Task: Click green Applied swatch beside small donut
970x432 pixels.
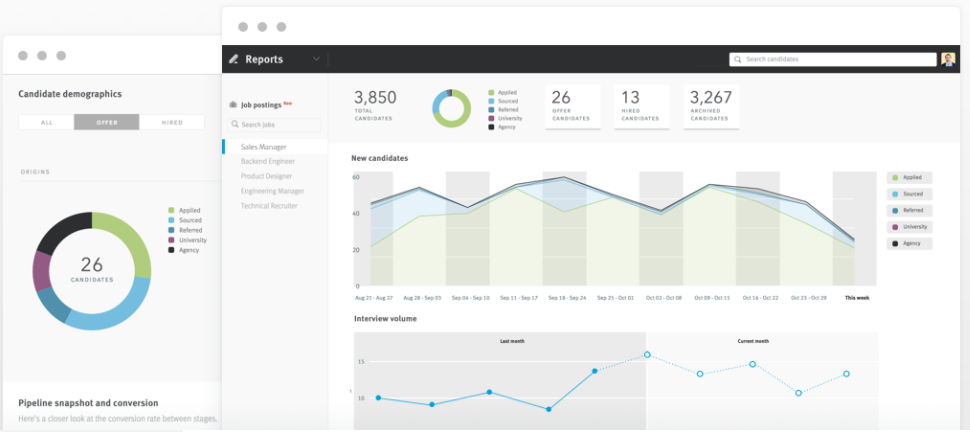Action: [x=491, y=93]
